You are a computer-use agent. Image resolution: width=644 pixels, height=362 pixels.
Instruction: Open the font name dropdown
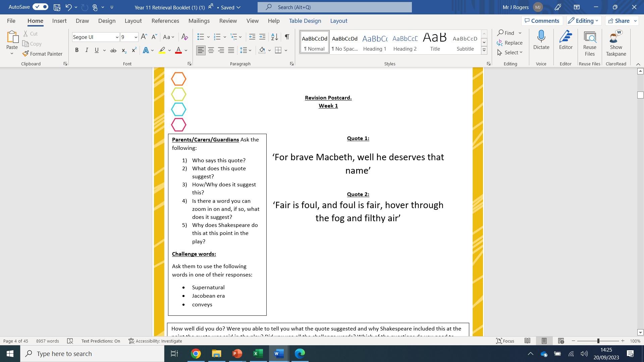point(117,37)
